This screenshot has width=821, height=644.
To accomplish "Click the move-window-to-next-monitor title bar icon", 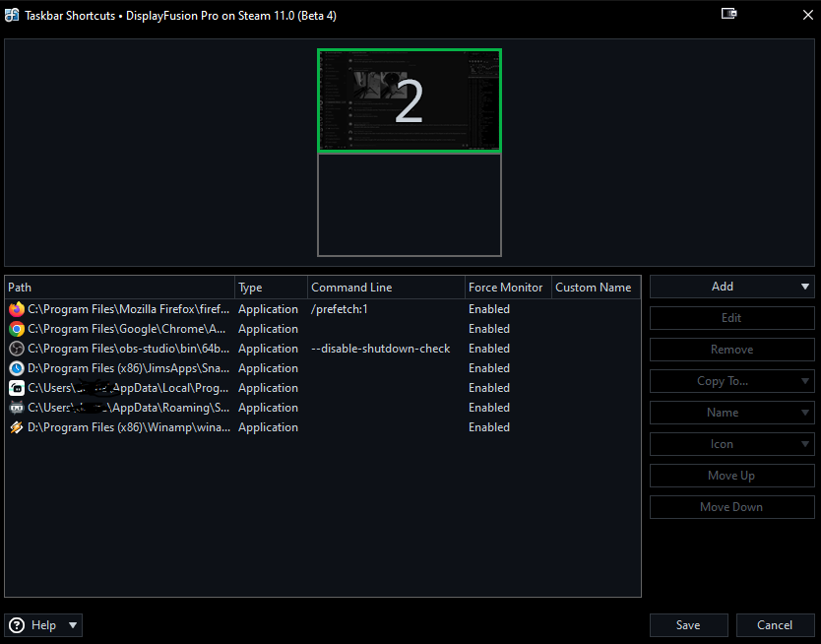I will (x=728, y=14).
